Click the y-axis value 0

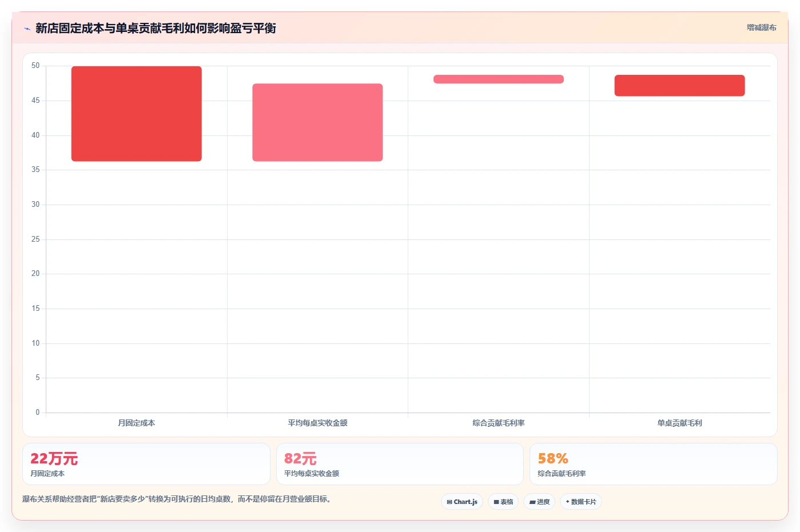tap(38, 412)
